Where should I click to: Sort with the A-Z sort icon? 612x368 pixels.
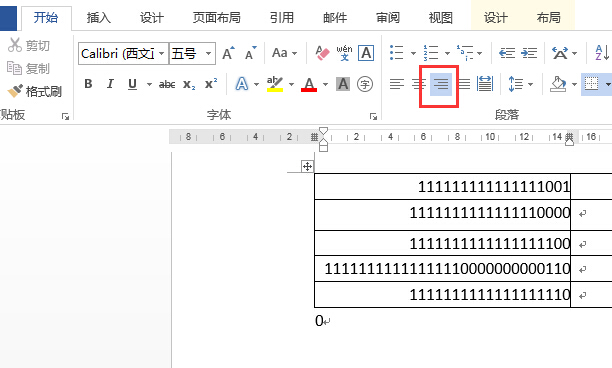coord(602,53)
